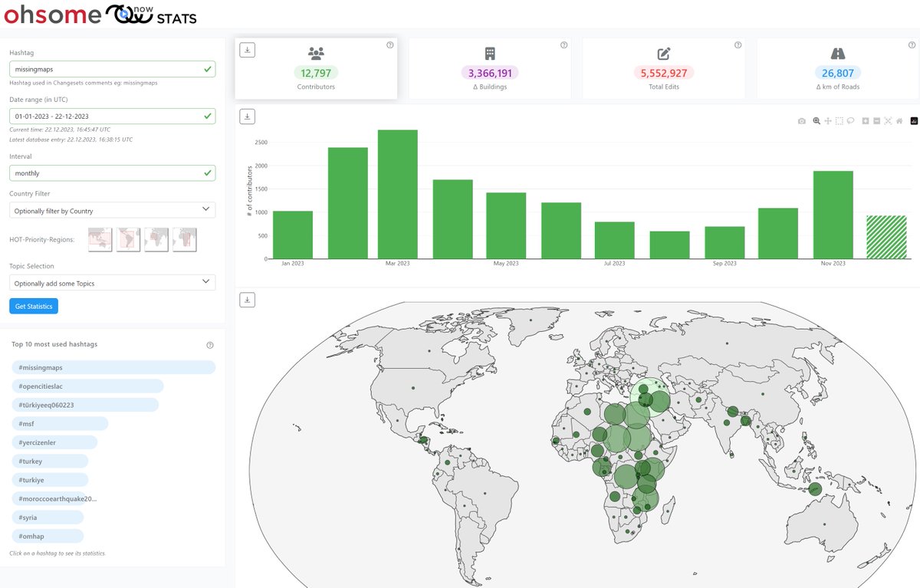Select the #omhap hashtag
Image resolution: width=920 pixels, height=588 pixels.
[48, 536]
